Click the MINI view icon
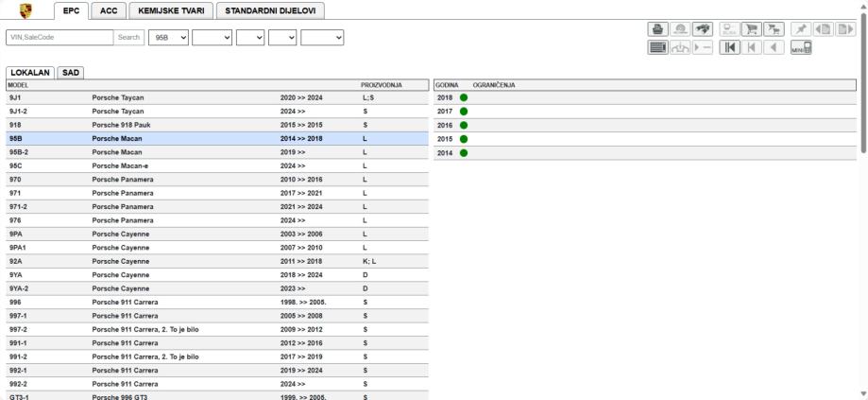 pyautogui.click(x=801, y=47)
